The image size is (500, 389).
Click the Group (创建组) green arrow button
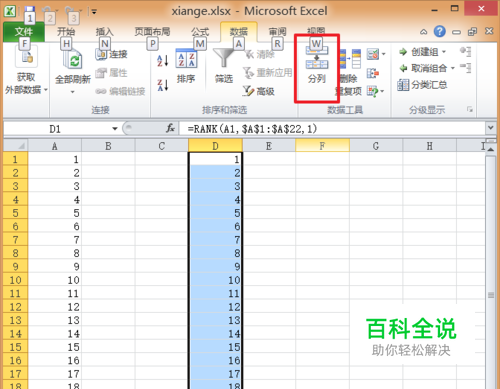(403, 52)
